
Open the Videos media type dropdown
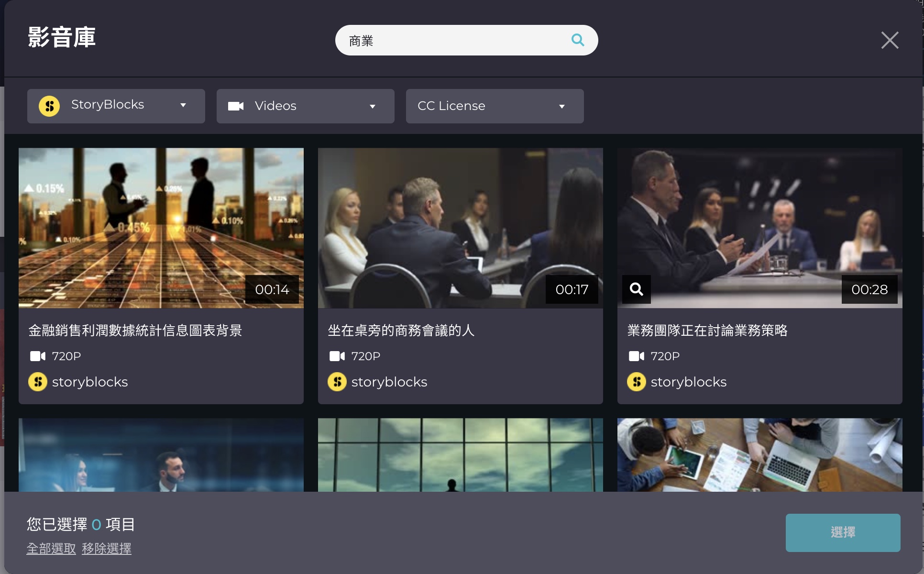pyautogui.click(x=305, y=106)
